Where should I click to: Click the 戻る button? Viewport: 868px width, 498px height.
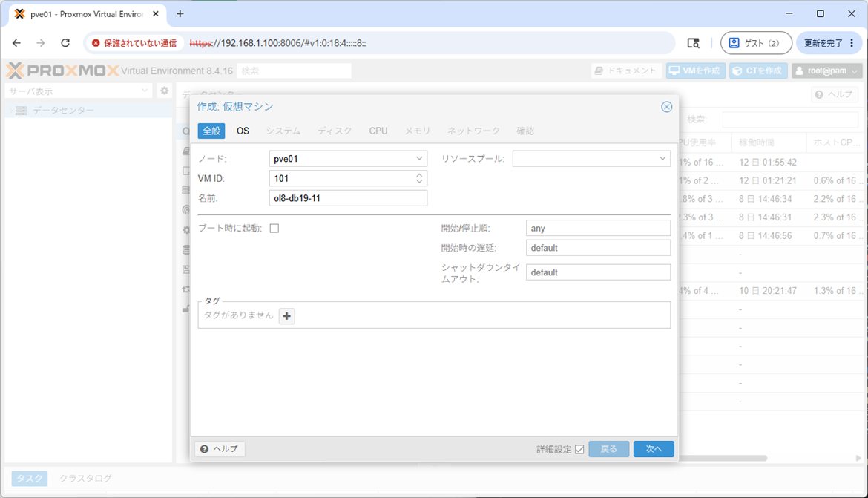point(608,449)
